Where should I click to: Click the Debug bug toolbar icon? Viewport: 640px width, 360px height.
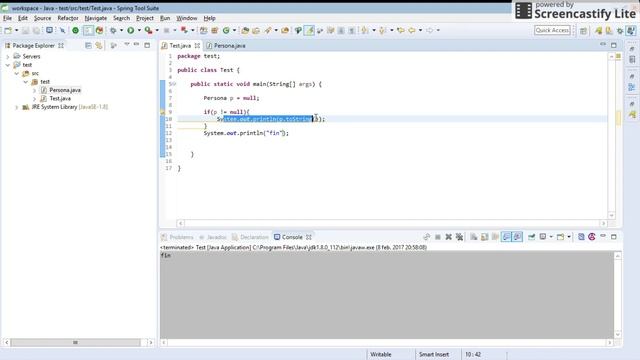tap(113, 30)
